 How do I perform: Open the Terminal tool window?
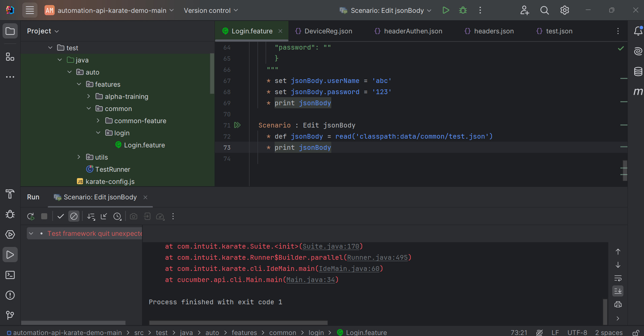[x=10, y=275]
